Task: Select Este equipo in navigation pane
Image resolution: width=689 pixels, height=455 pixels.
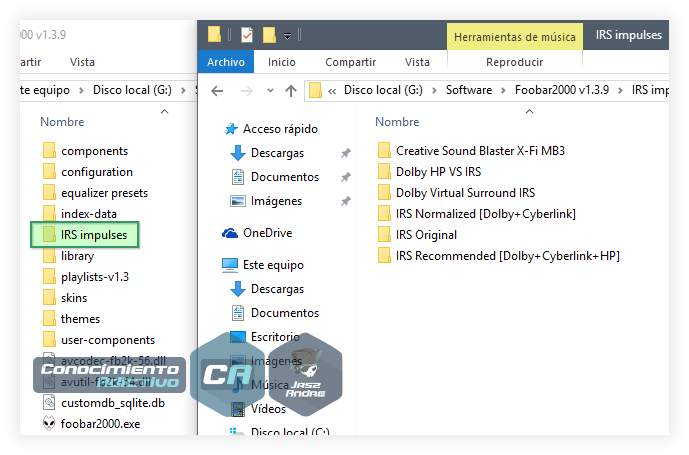Action: click(x=263, y=265)
